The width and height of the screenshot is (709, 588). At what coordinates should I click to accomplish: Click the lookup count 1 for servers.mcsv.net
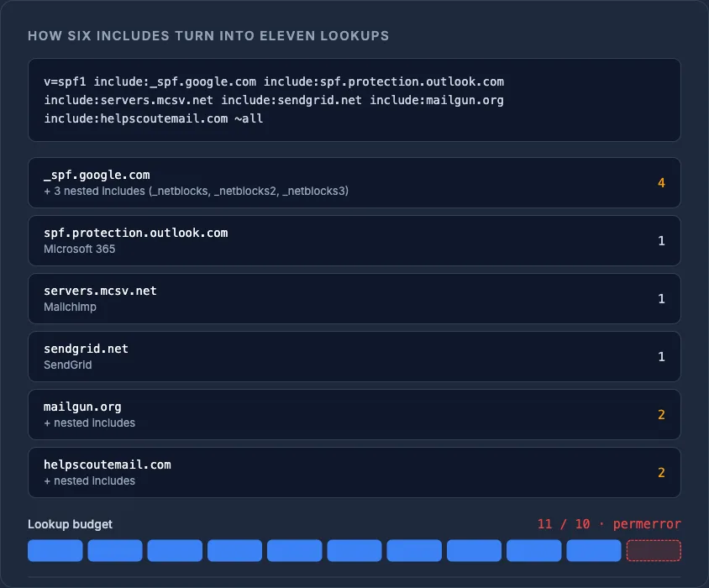(661, 298)
